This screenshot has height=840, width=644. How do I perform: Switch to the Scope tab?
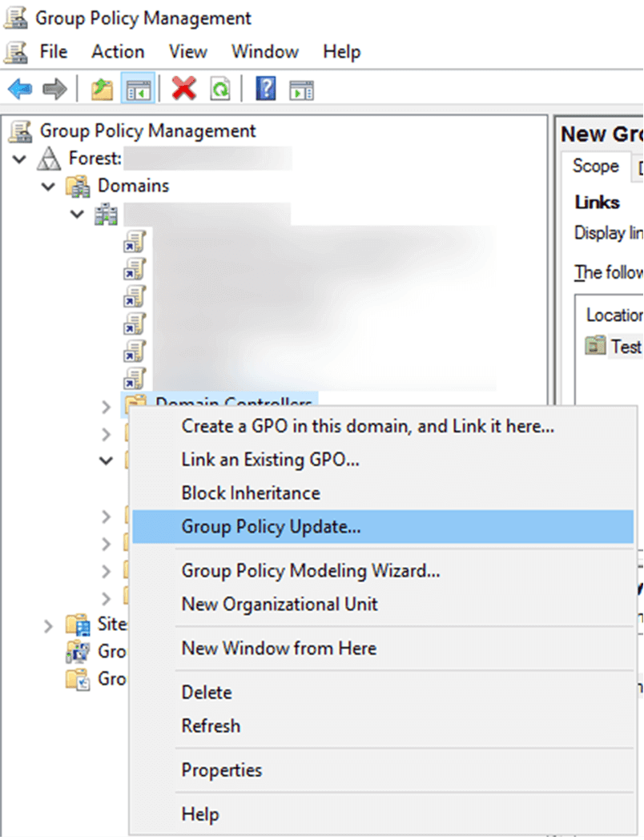click(x=594, y=167)
